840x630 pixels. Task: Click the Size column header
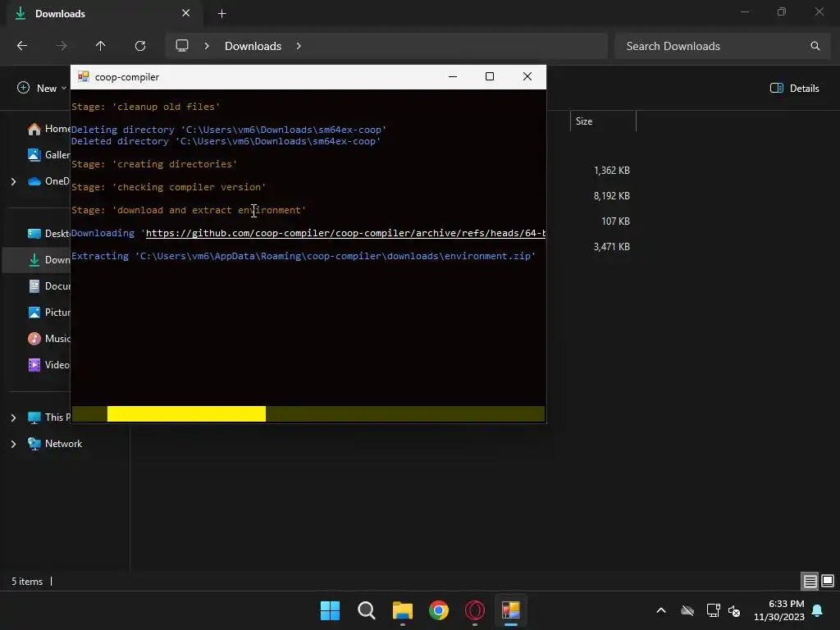click(x=603, y=121)
